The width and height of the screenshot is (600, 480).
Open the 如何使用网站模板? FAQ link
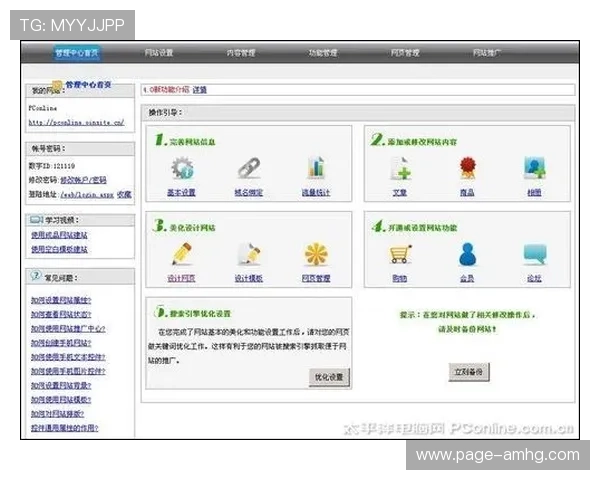61,400
